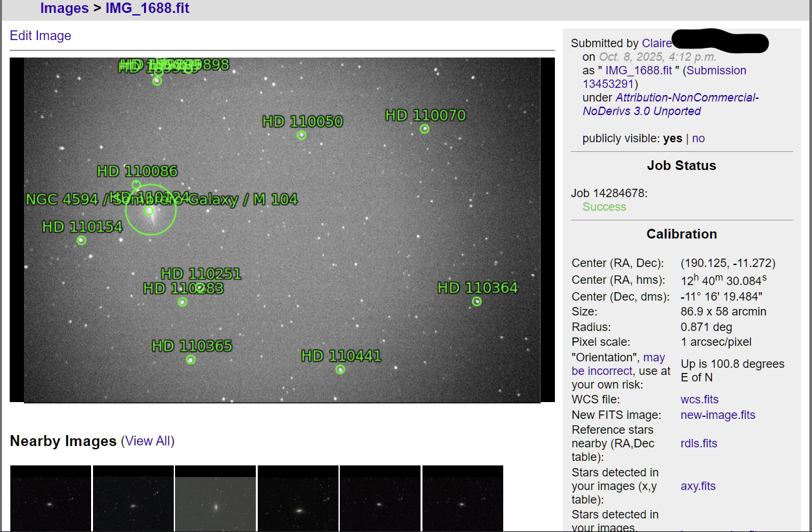
Task: Select the Sombrero Galaxy M104 annotation marker
Action: (151, 210)
